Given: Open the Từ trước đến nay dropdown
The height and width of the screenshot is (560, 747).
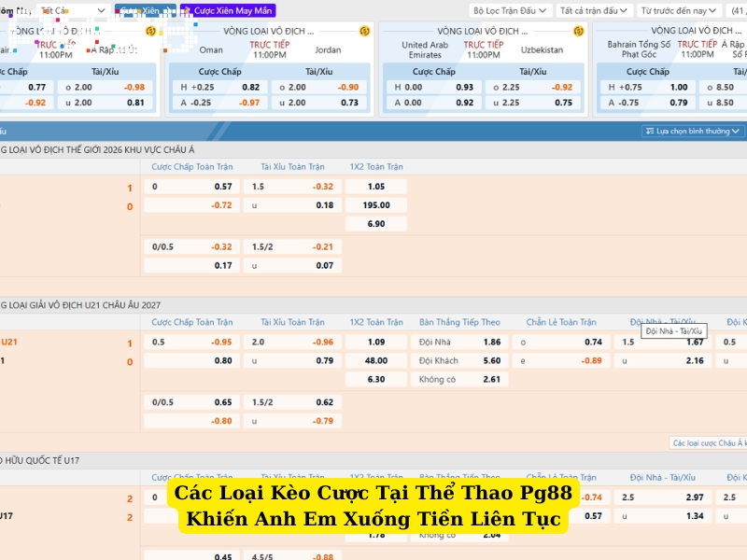Looking at the screenshot, I should click(x=675, y=10).
